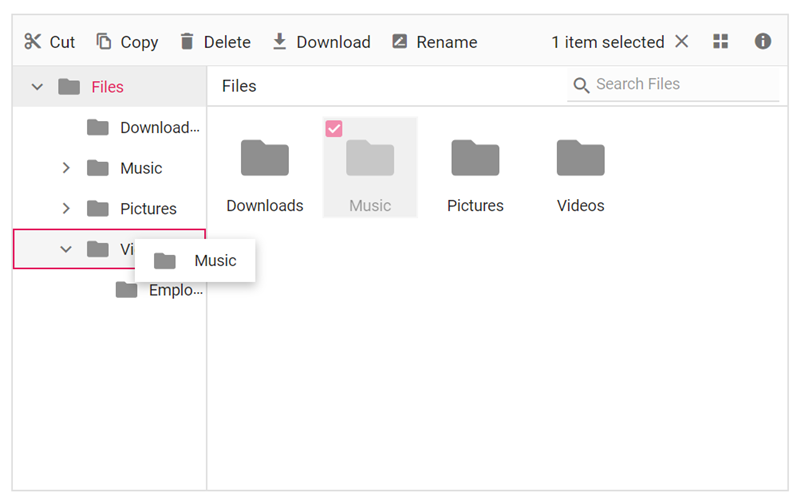800x504 pixels.
Task: Expand the Music tree node
Action: 66,168
